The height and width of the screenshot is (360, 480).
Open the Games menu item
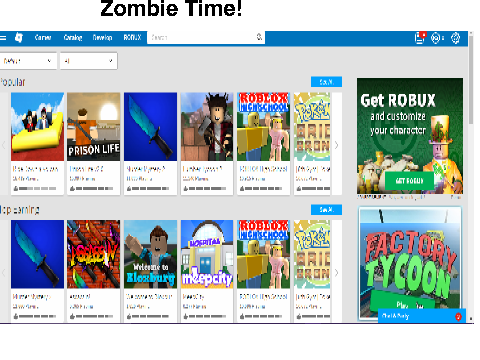[x=43, y=38]
